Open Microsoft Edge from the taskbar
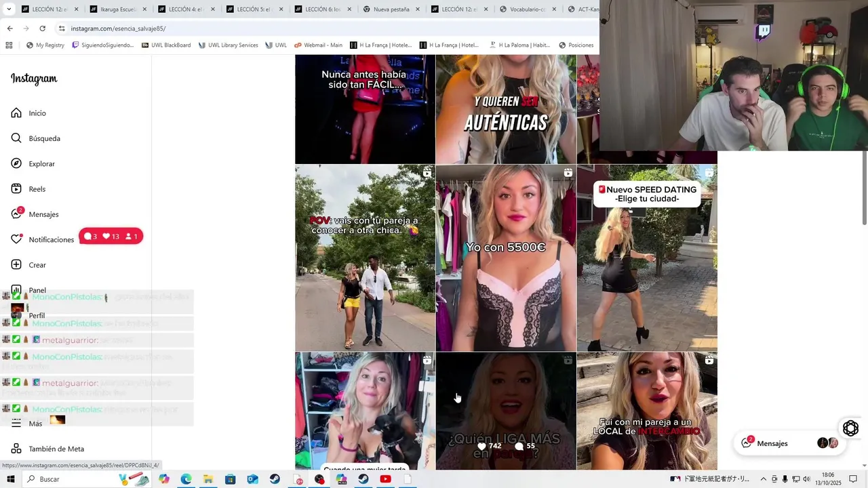Image resolution: width=868 pixels, height=488 pixels. 186,479
